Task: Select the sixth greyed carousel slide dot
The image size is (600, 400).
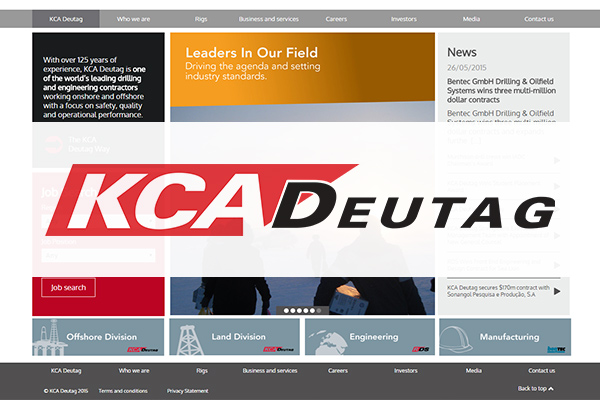Action: [319, 310]
